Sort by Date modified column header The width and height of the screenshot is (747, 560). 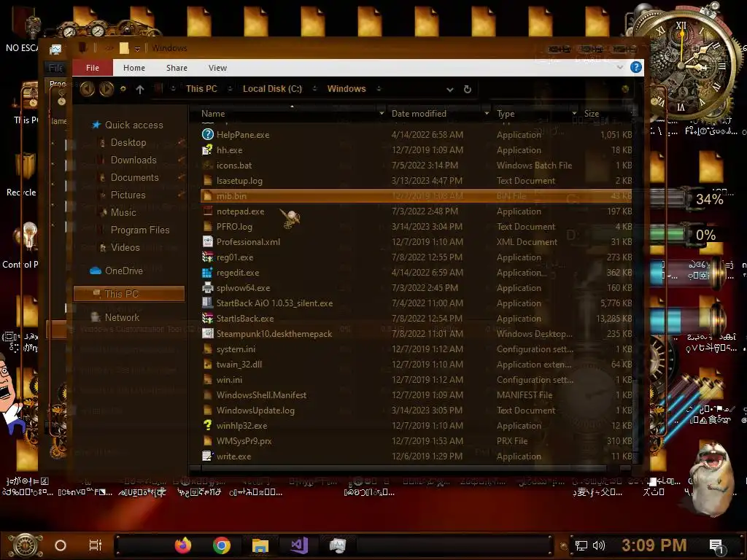pos(419,113)
